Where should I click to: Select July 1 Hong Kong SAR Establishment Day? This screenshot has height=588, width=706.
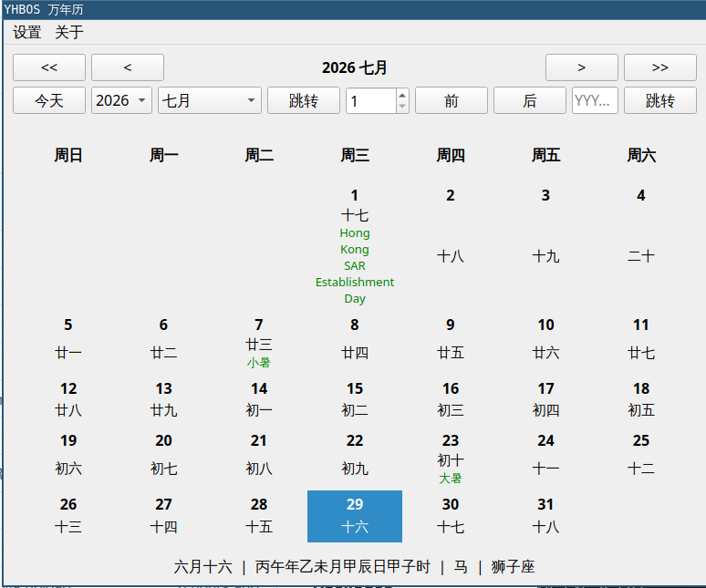coord(355,246)
